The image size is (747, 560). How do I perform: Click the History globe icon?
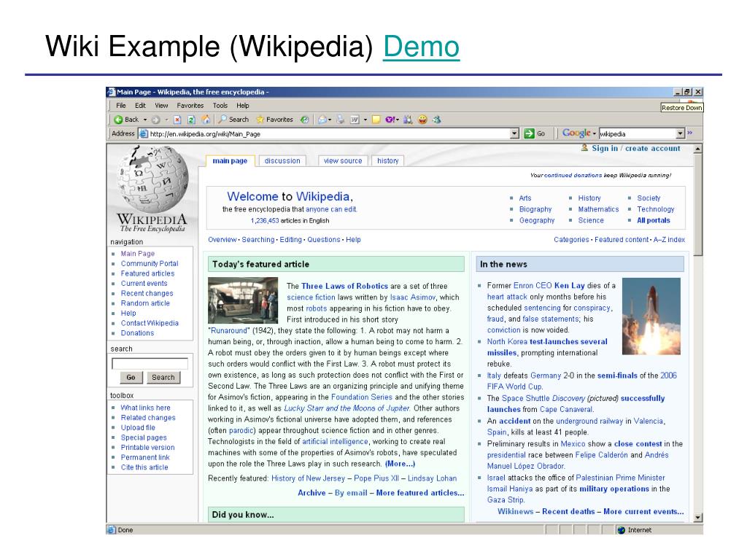304,120
